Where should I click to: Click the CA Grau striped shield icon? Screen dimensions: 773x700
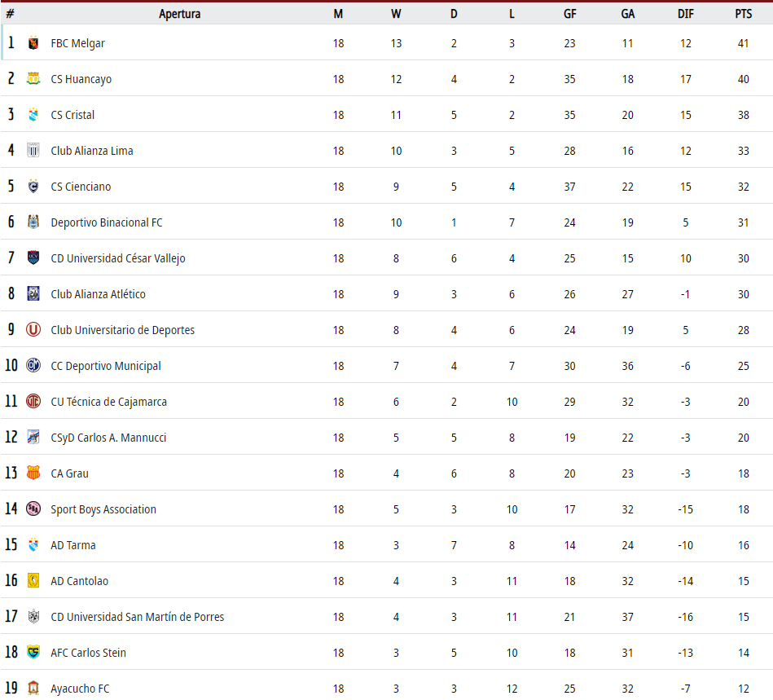coord(33,473)
